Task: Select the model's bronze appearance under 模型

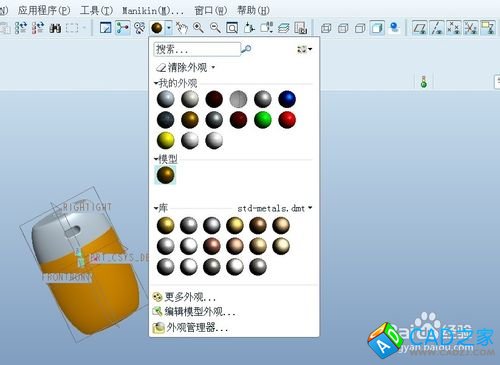Action: point(165,175)
